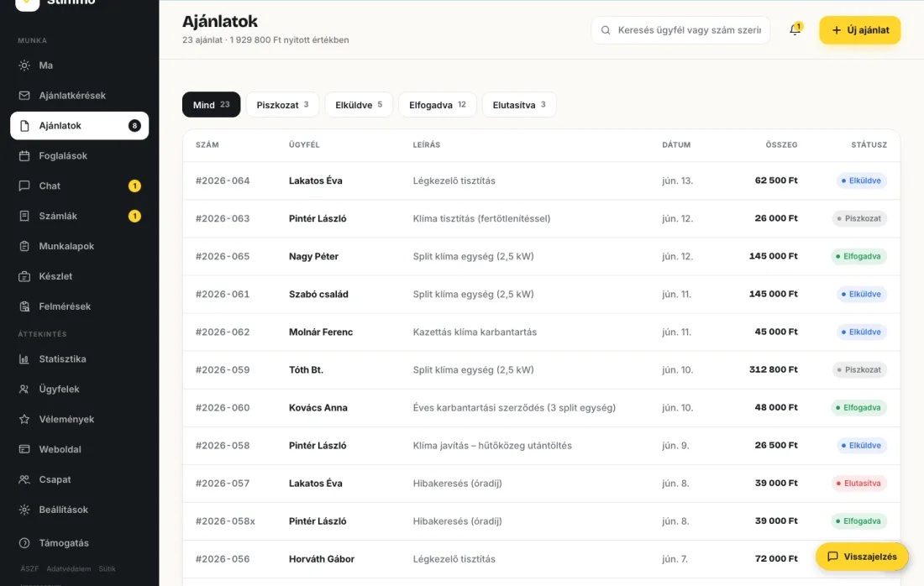Sort by the Szám column header
This screenshot has width=924, height=586.
207,145
